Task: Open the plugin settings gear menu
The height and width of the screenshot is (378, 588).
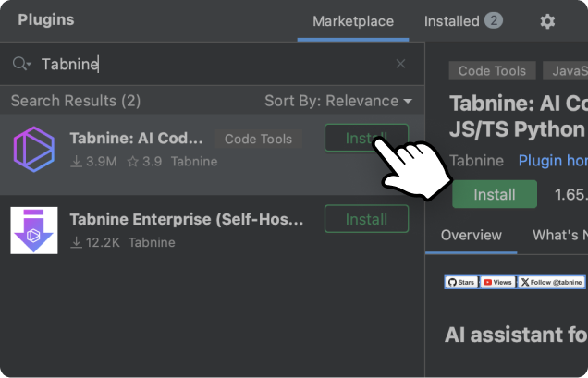Action: pyautogui.click(x=547, y=21)
